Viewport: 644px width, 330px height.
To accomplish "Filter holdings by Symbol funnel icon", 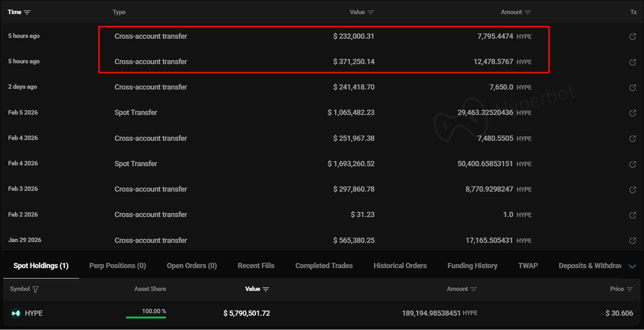I will click(35, 289).
